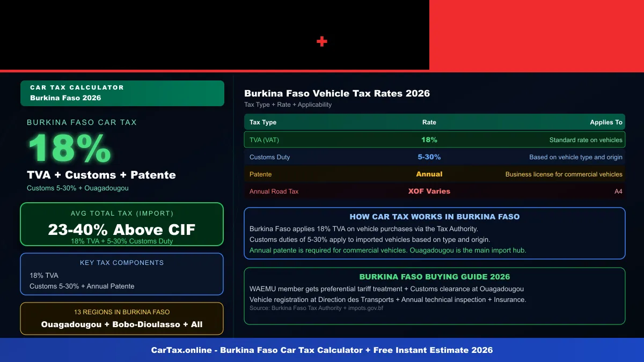The image size is (644, 362).
Task: Open the Car Tax Calculator Burkina Faso 2026 banner
Action: (x=122, y=93)
